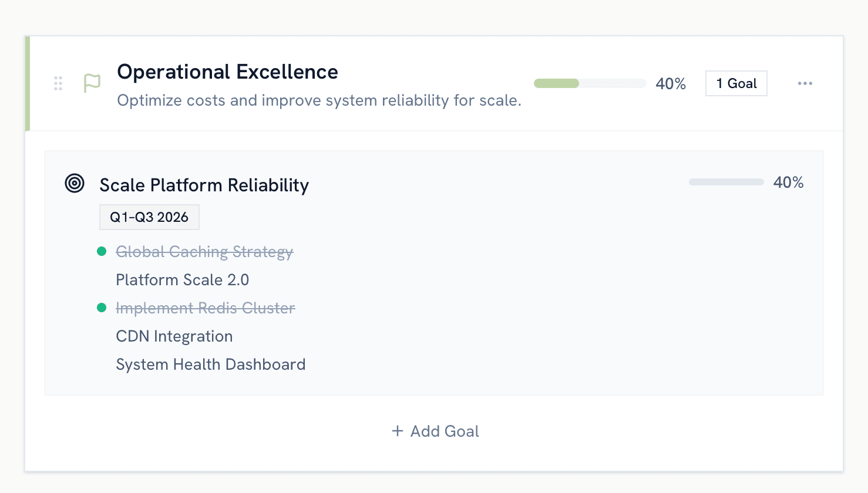Click the target icon beside Scale Platform Reliability
This screenshot has height=493, width=868.
75,183
